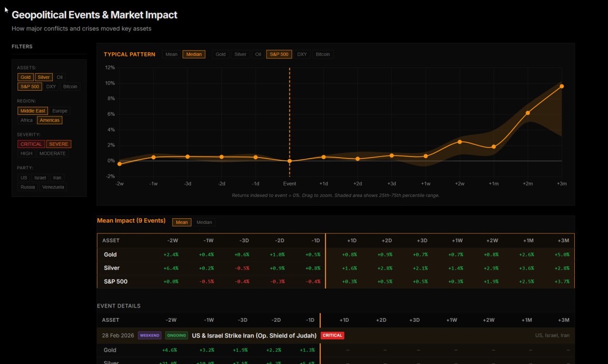Toggle the Venezuela party filter

53,187
